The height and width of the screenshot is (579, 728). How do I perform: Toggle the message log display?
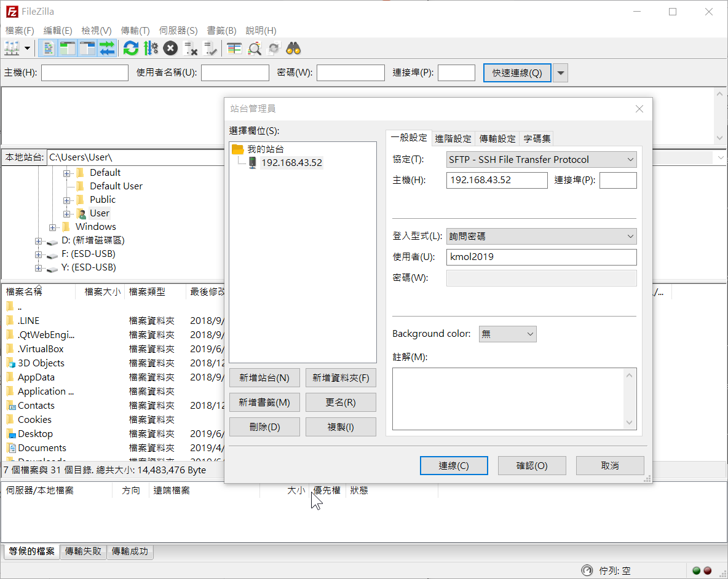pos(48,48)
